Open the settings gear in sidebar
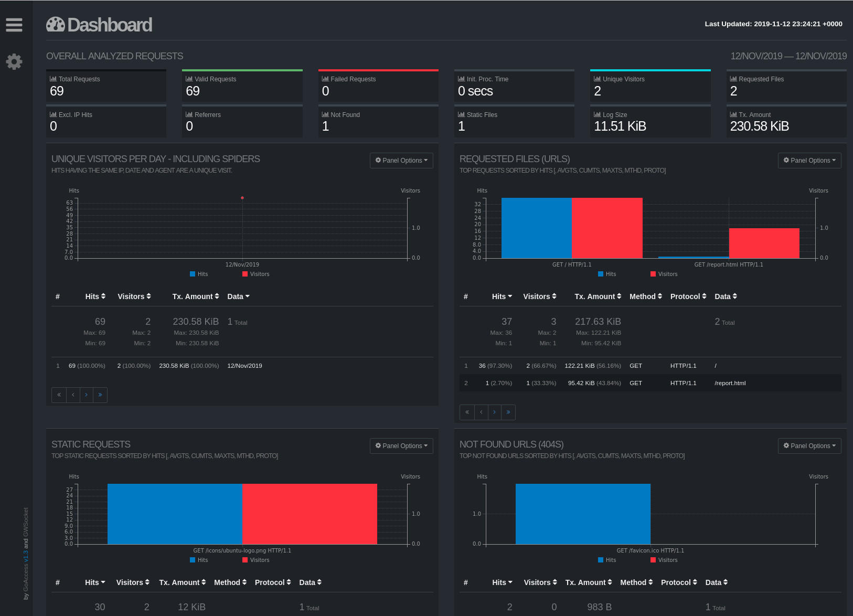853x616 pixels. click(14, 62)
